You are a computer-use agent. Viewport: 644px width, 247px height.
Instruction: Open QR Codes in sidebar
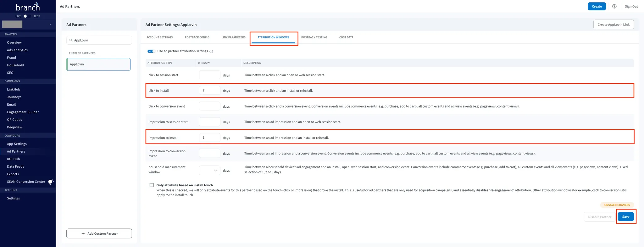point(14,120)
